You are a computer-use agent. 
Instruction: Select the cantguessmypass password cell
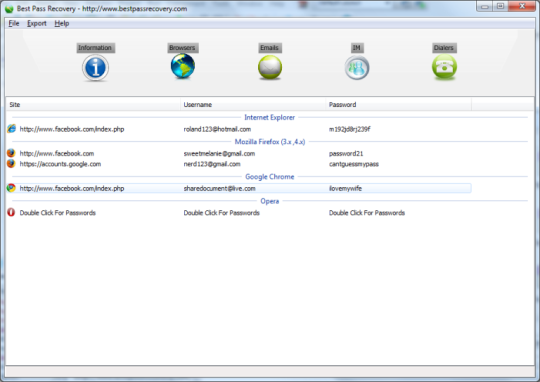pos(354,164)
